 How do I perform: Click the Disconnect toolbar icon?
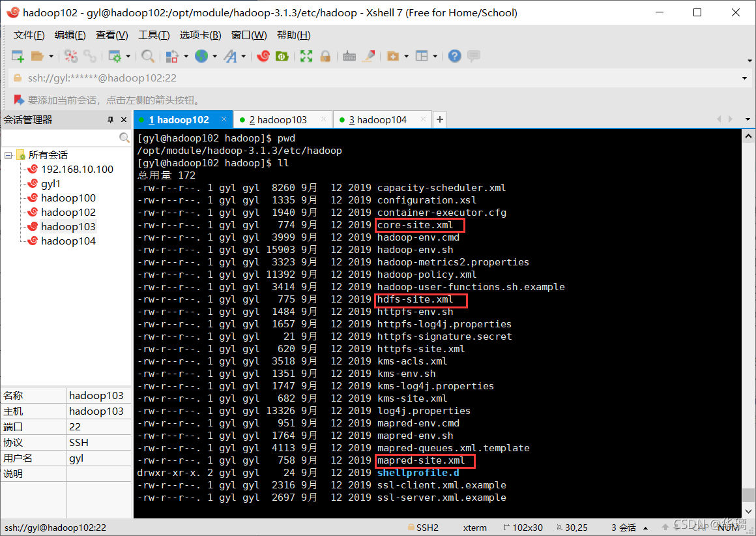71,56
